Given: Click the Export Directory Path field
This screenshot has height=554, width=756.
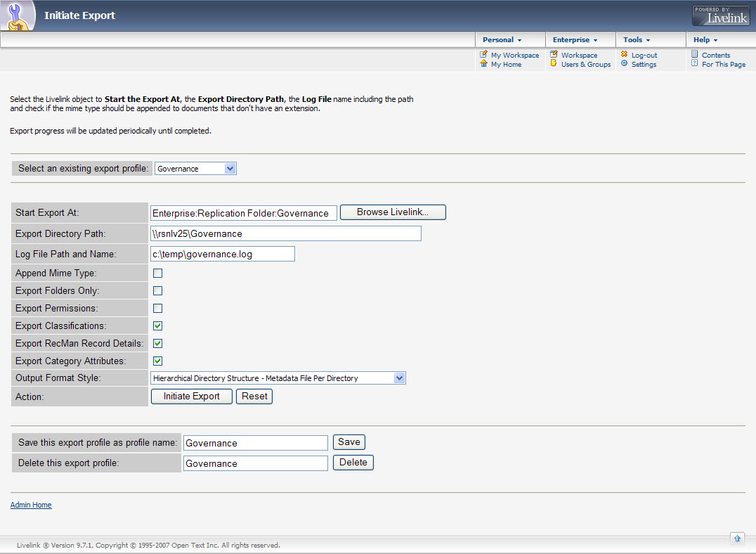Looking at the screenshot, I should pyautogui.click(x=285, y=233).
